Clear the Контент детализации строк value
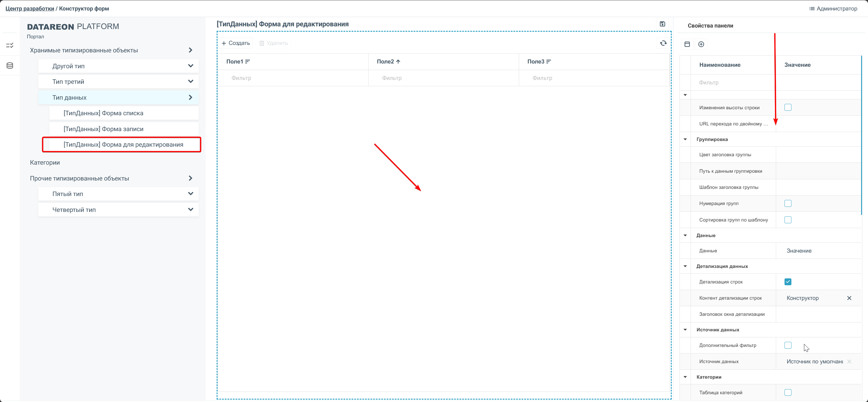 849,298
